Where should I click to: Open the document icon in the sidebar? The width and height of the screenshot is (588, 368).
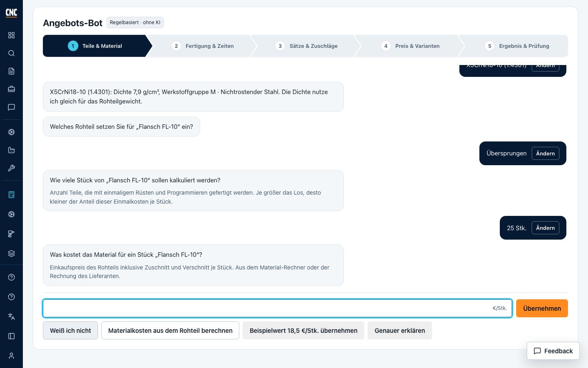(11, 71)
